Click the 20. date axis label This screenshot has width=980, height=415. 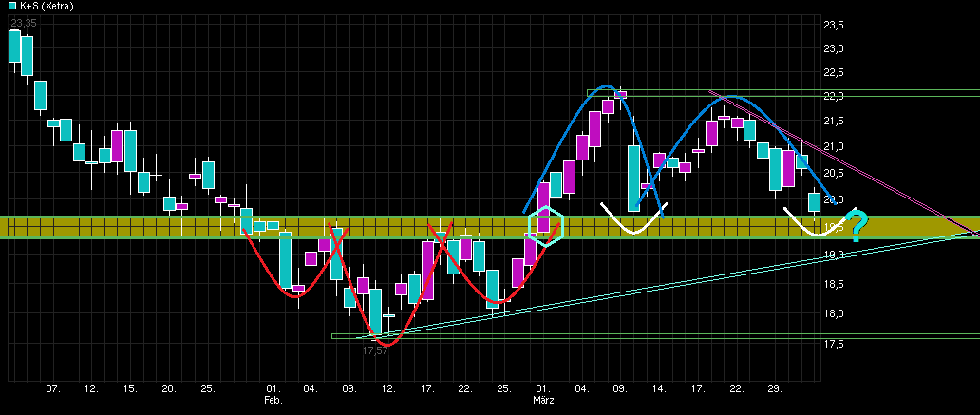coord(169,388)
